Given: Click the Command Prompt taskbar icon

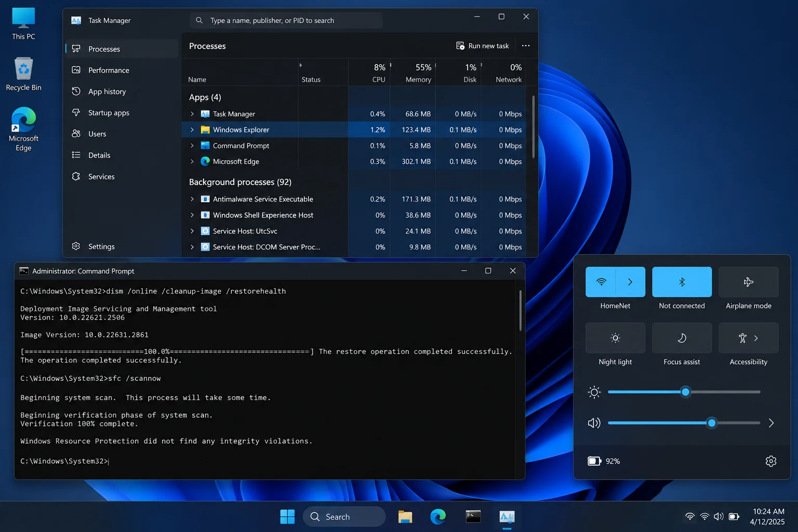Looking at the screenshot, I should click(x=473, y=516).
